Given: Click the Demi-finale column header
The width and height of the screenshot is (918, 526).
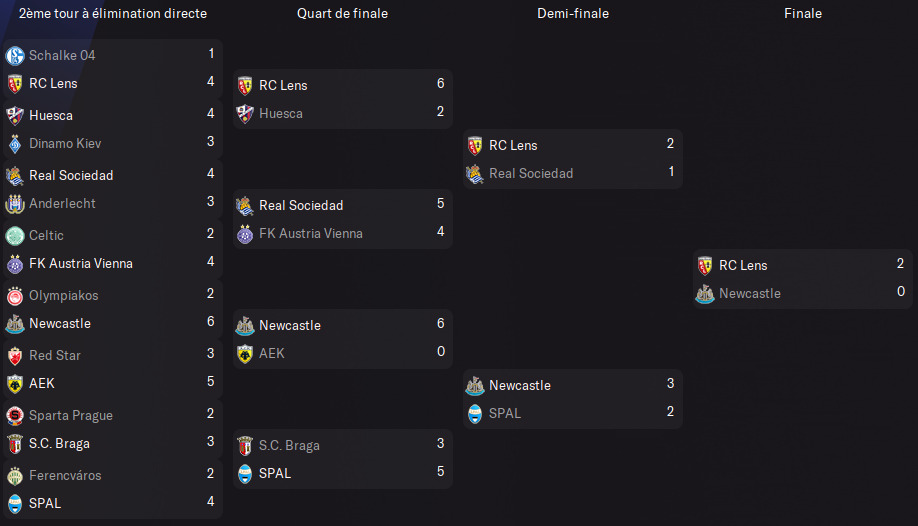Looking at the screenshot, I should click(x=573, y=13).
